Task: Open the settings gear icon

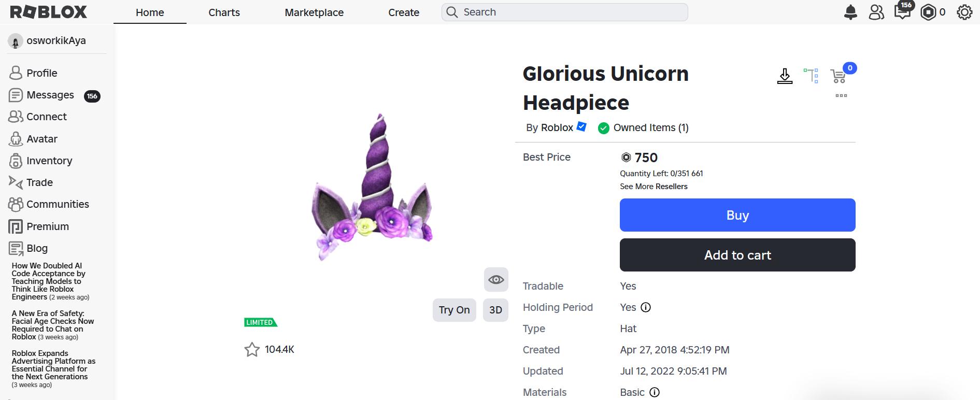Action: 964,12
